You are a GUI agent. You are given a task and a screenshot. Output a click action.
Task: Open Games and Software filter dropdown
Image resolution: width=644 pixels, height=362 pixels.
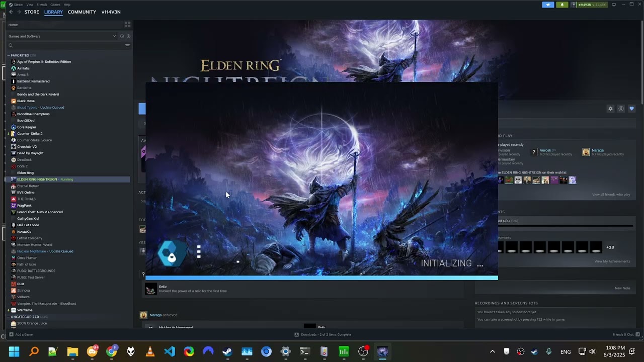point(62,36)
